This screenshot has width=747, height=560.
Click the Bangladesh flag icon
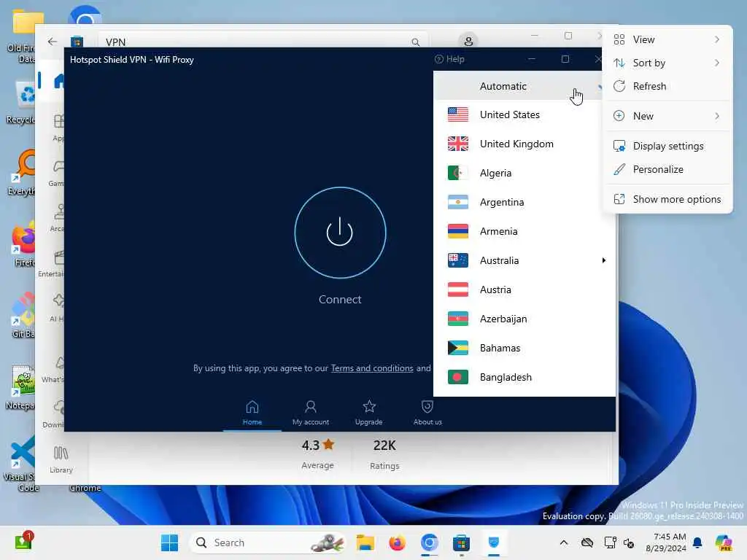click(458, 377)
